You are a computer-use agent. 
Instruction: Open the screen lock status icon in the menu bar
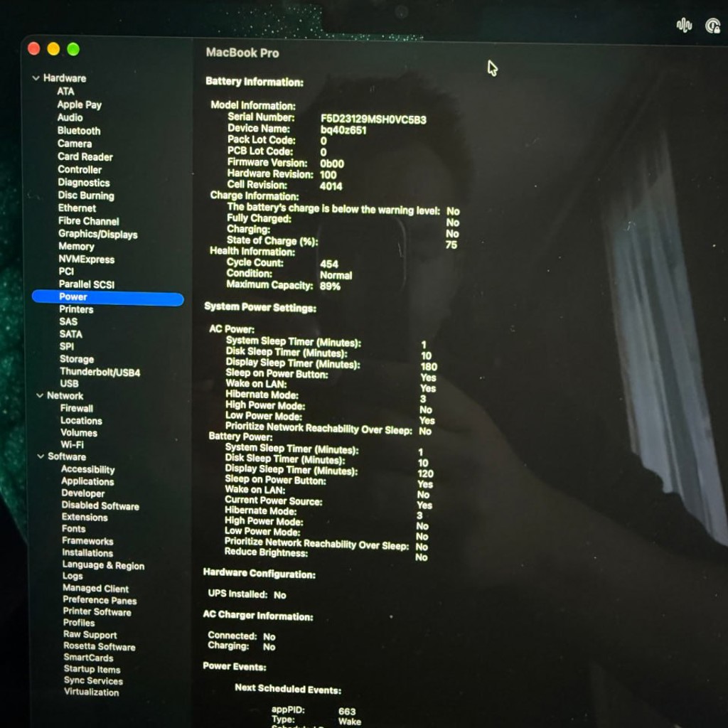712,26
